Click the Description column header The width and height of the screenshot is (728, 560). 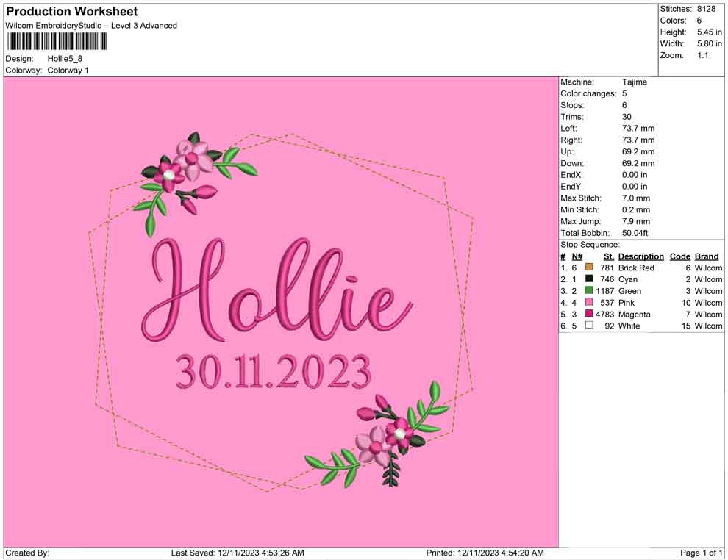(x=641, y=256)
